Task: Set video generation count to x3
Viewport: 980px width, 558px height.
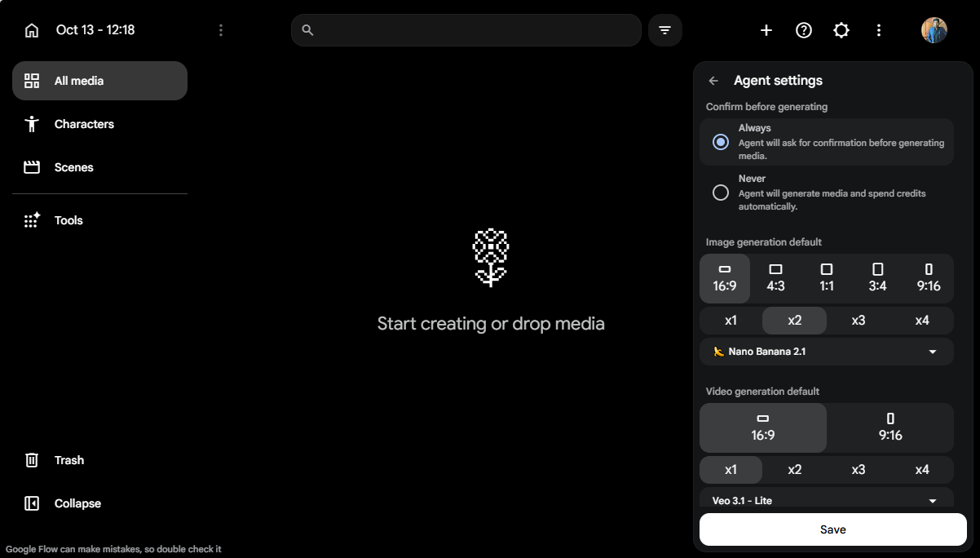Action: coord(859,470)
